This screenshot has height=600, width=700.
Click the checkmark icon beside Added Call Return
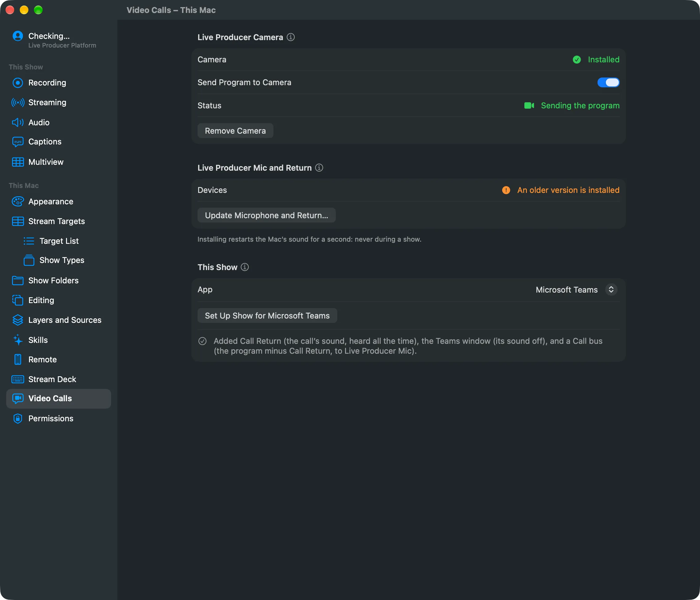(x=202, y=341)
